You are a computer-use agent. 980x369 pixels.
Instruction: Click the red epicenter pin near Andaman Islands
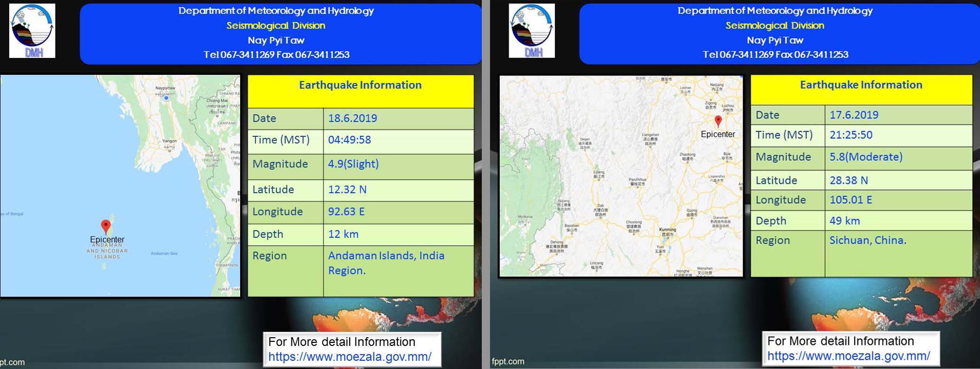106,227
